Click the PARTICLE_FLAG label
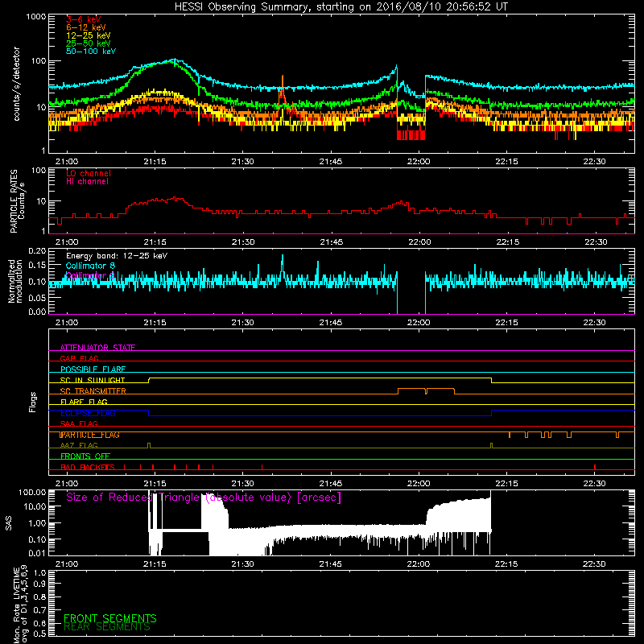This screenshot has height=644, width=644. click(89, 435)
